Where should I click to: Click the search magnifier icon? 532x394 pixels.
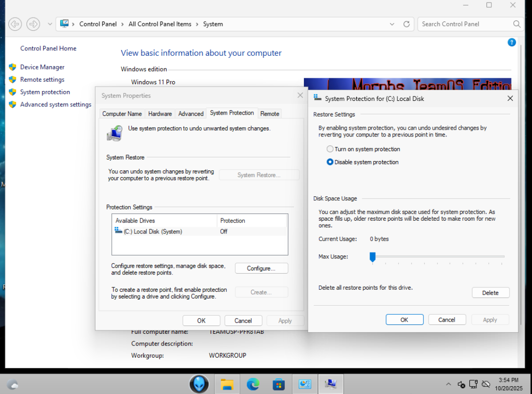pyautogui.click(x=517, y=24)
